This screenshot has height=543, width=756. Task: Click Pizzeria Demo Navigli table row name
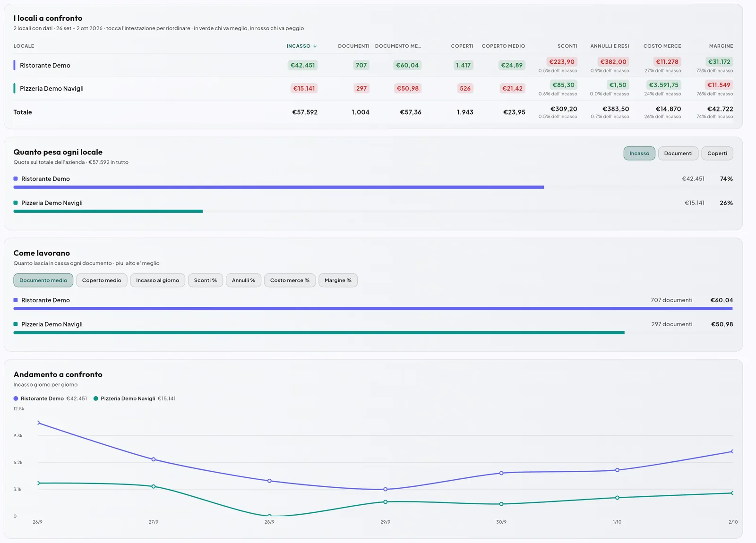pos(52,88)
